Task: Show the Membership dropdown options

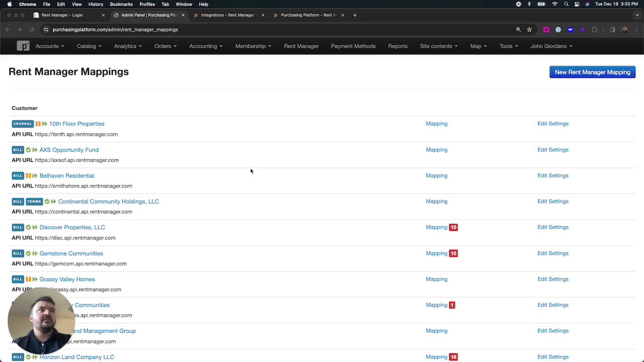Action: coord(253,46)
